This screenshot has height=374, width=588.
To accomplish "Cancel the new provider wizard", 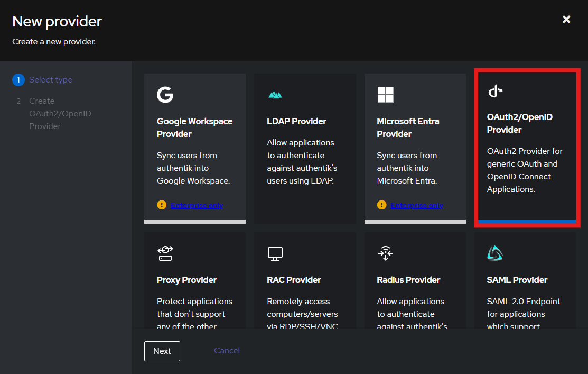I will point(227,351).
